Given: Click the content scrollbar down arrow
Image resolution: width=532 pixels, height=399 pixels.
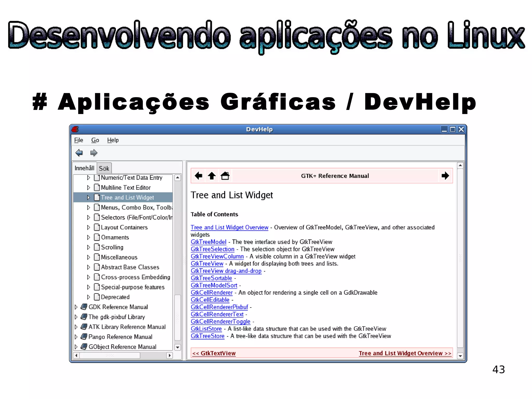Looking at the screenshot, I should [x=460, y=356].
